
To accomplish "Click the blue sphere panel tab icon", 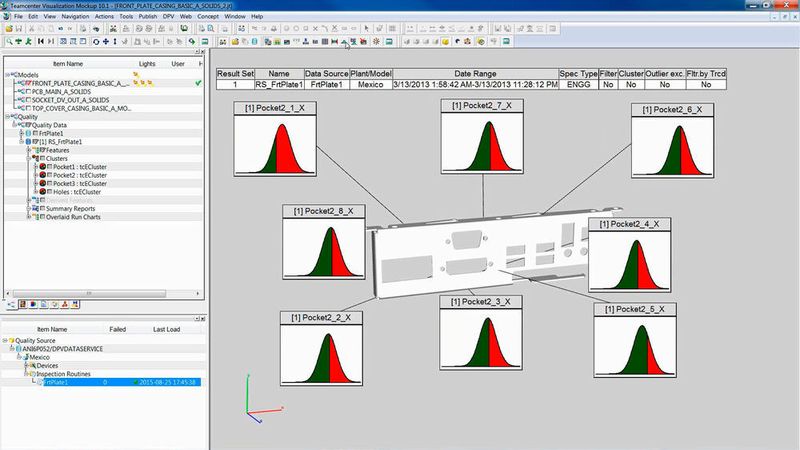I will click(x=33, y=305).
